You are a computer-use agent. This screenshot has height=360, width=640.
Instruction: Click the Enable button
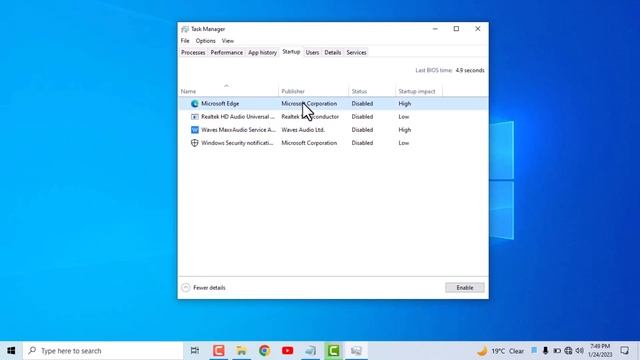coord(464,288)
